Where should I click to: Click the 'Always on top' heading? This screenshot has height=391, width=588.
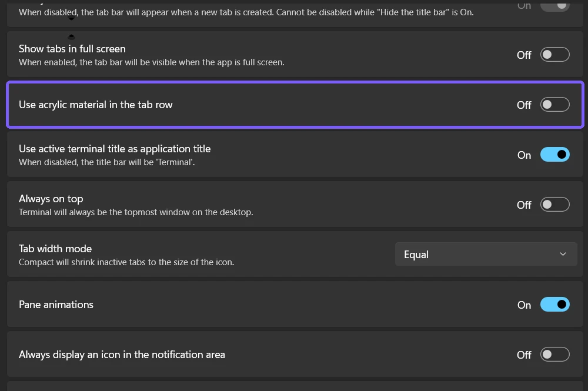51,199
